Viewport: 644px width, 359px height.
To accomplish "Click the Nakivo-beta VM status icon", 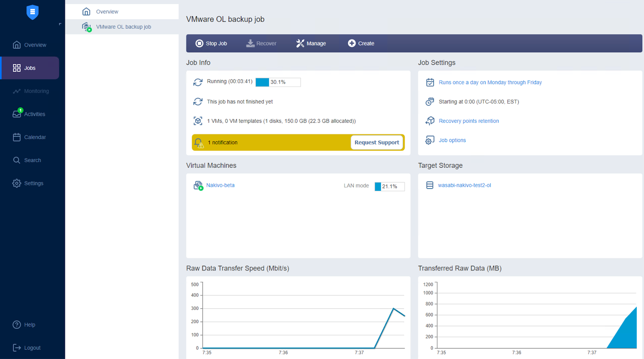I will point(198,186).
